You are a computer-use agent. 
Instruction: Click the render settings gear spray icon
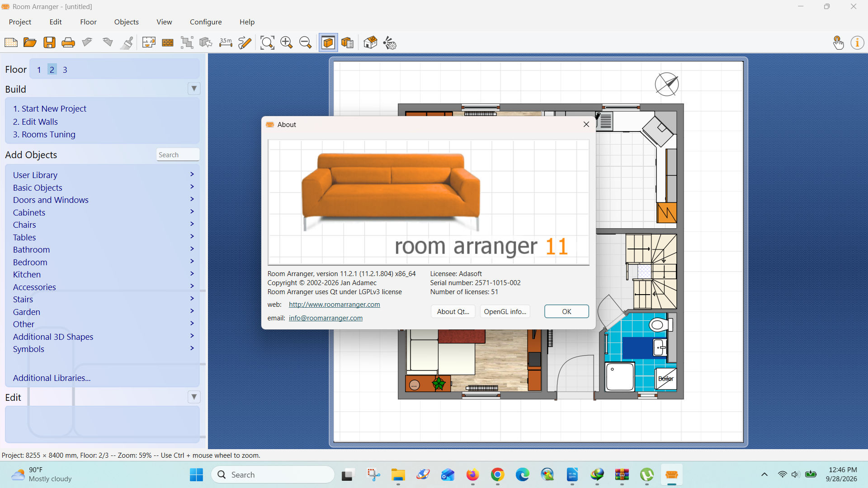pyautogui.click(x=390, y=43)
